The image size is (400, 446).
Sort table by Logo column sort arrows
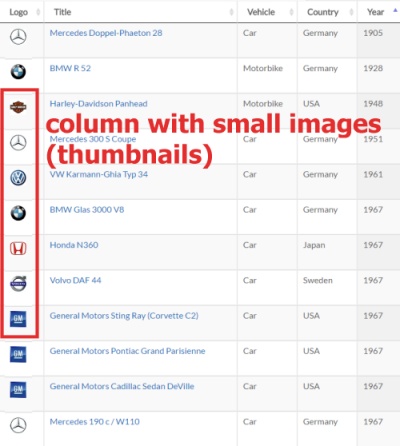[38, 12]
